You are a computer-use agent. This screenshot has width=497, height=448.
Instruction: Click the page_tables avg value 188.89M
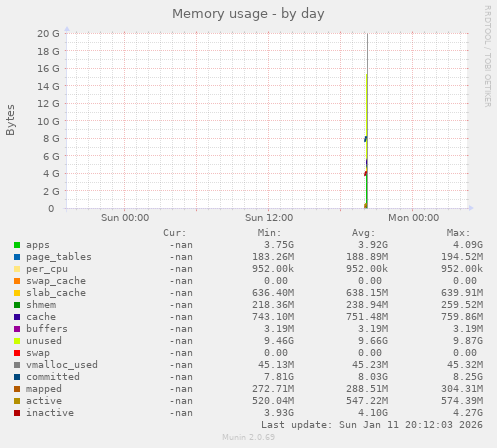pyautogui.click(x=367, y=257)
